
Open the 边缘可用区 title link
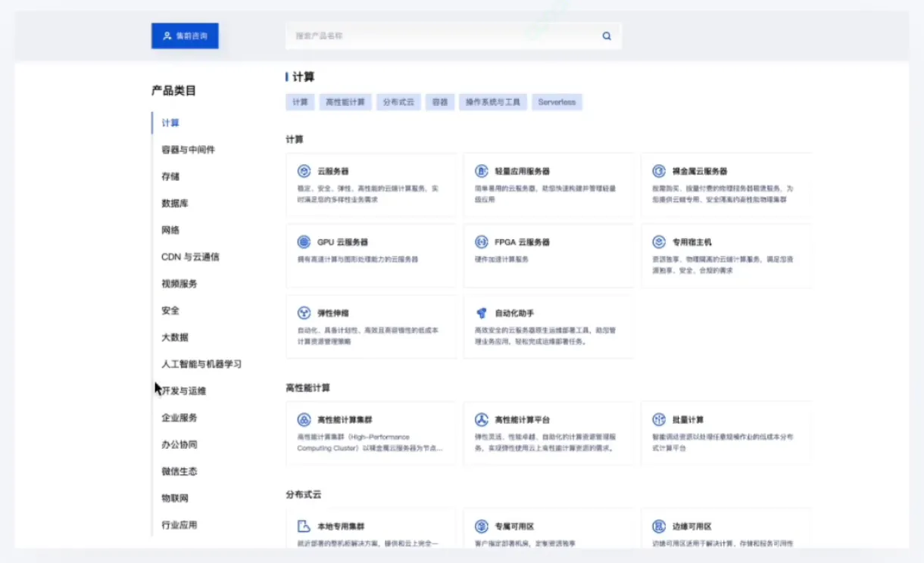pyautogui.click(x=692, y=527)
